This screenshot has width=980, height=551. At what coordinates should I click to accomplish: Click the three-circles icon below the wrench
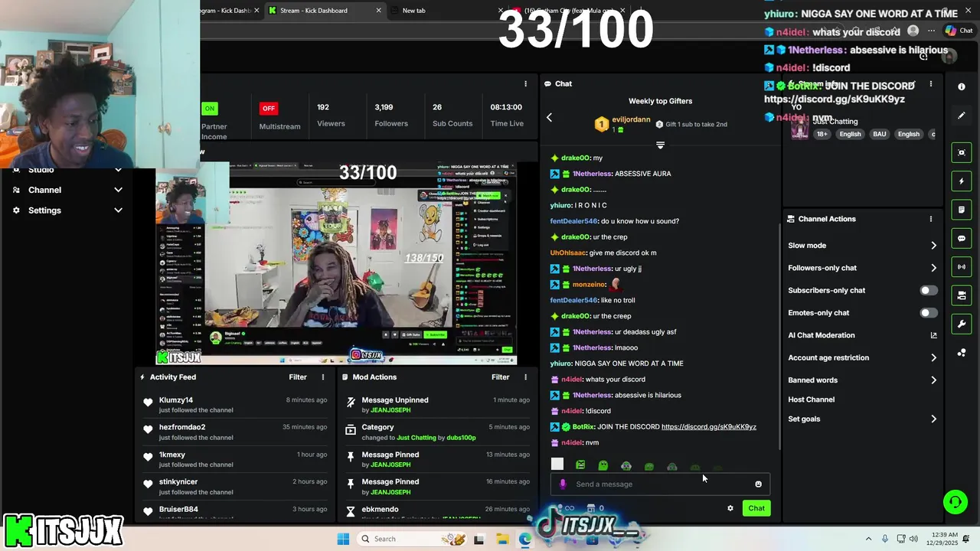[x=962, y=353]
